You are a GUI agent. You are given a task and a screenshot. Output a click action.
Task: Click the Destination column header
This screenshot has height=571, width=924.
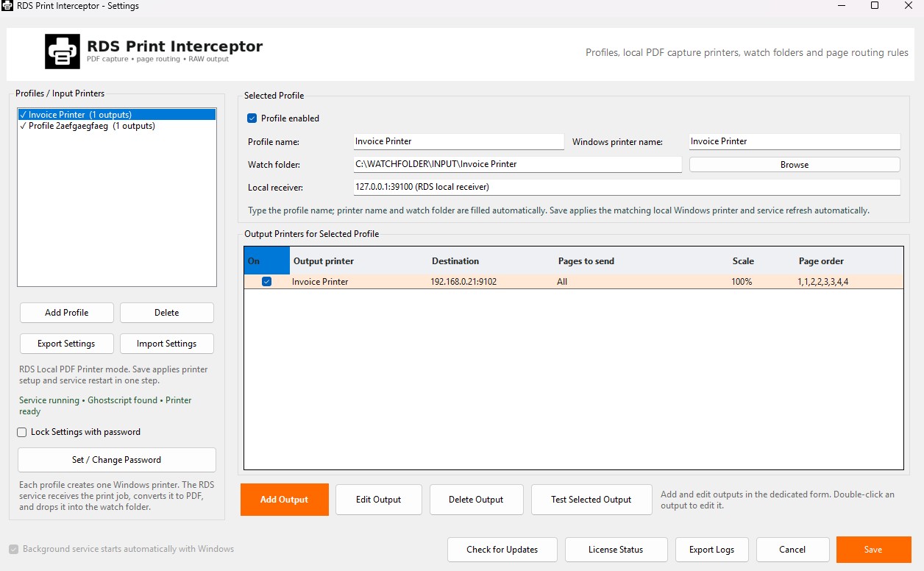[x=491, y=261]
